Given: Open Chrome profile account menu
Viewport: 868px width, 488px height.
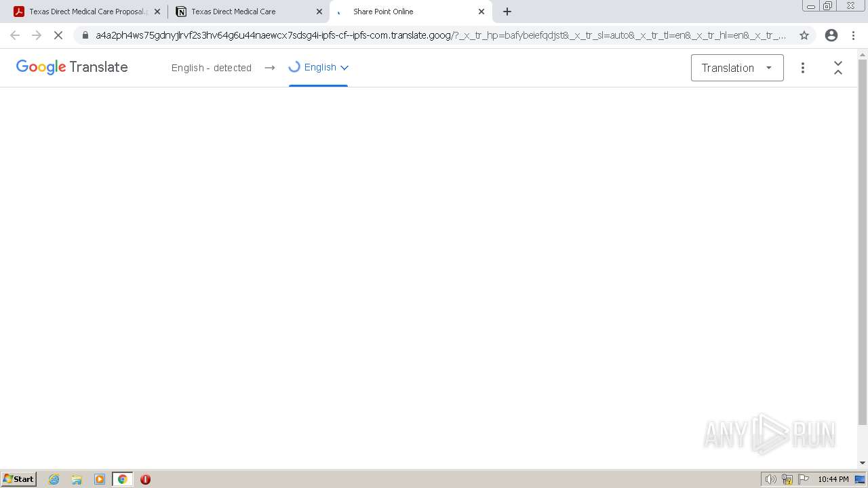Looking at the screenshot, I should click(x=831, y=35).
